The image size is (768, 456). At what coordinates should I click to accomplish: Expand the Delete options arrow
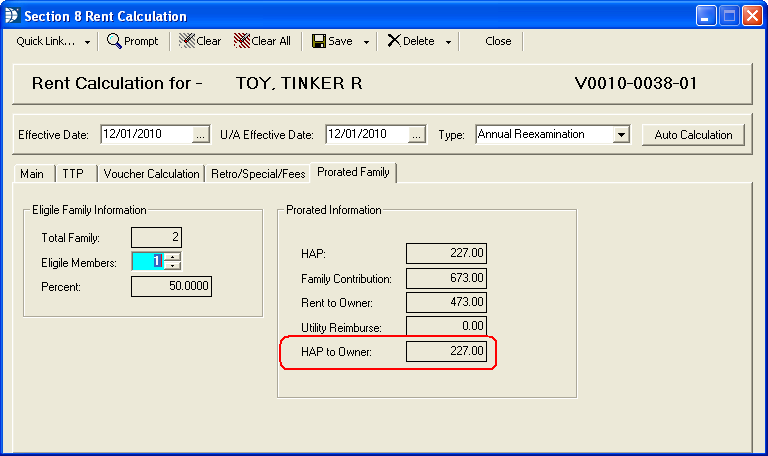[448, 42]
